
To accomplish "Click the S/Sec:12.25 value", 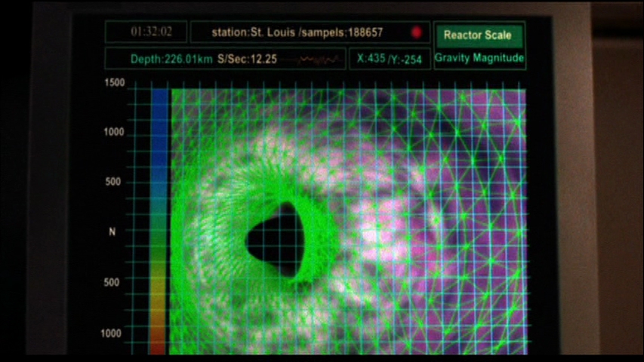I will coord(247,59).
